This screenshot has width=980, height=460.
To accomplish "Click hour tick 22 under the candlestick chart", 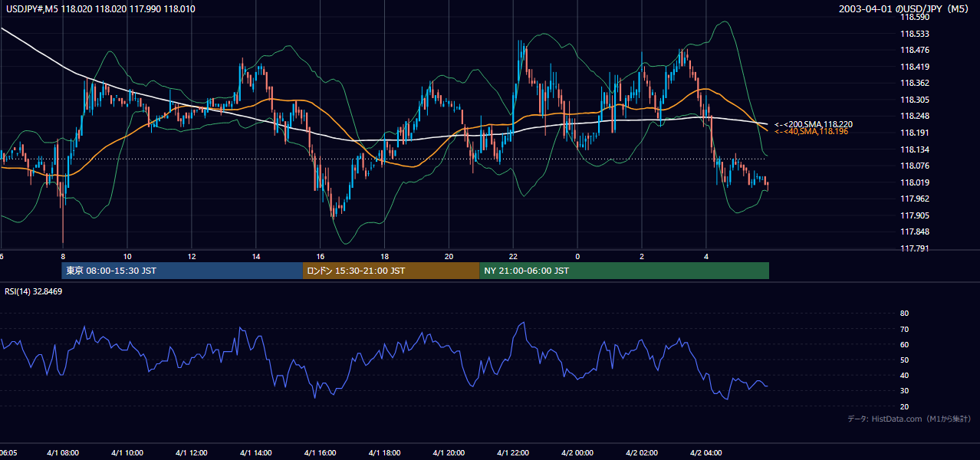I will 514,256.
